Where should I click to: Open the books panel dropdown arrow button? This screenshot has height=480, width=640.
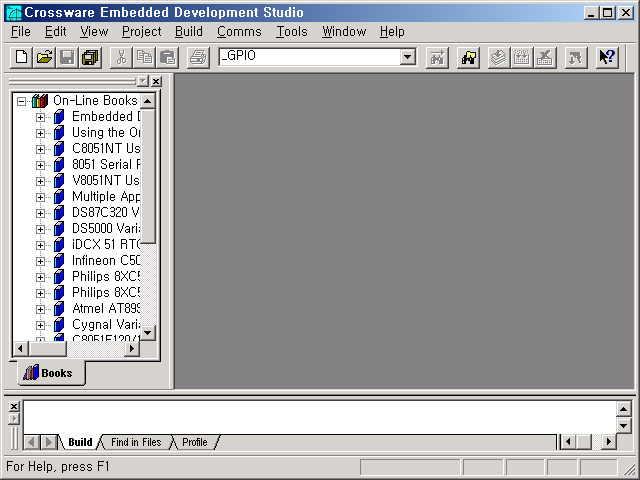click(x=142, y=81)
